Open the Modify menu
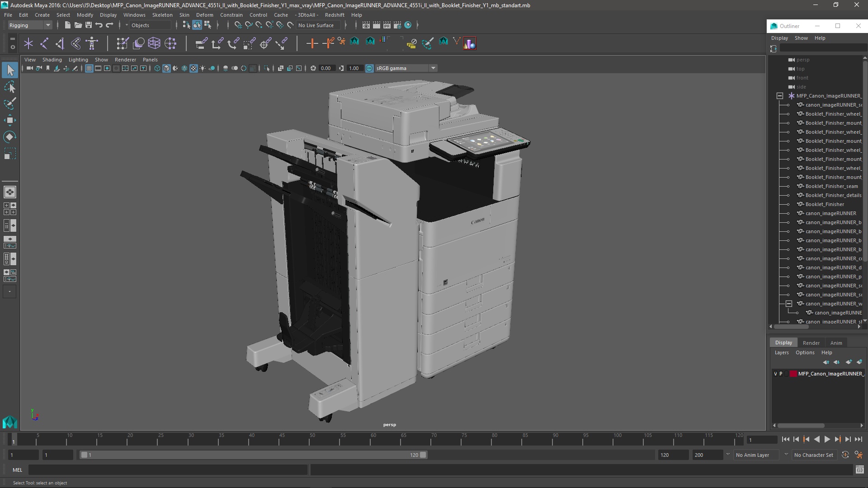Screen dimensions: 868x488 [x=85, y=14]
